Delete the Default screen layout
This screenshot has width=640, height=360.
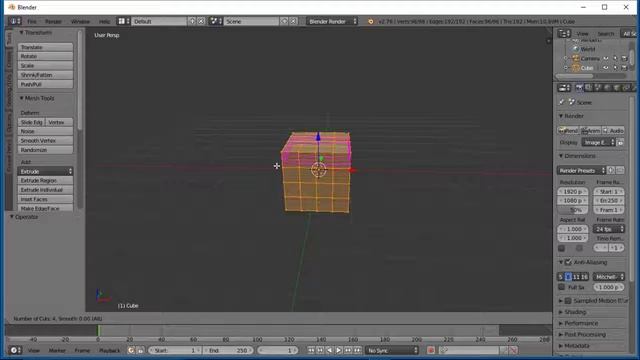pos(201,21)
